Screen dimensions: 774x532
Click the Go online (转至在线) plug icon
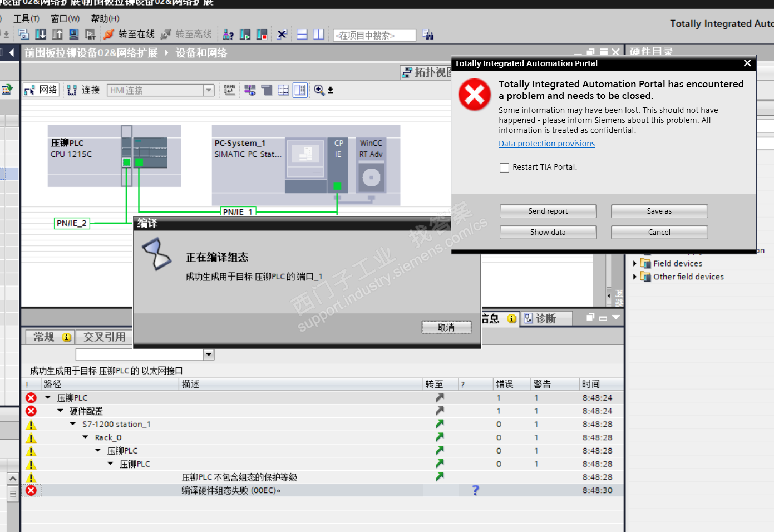[109, 35]
